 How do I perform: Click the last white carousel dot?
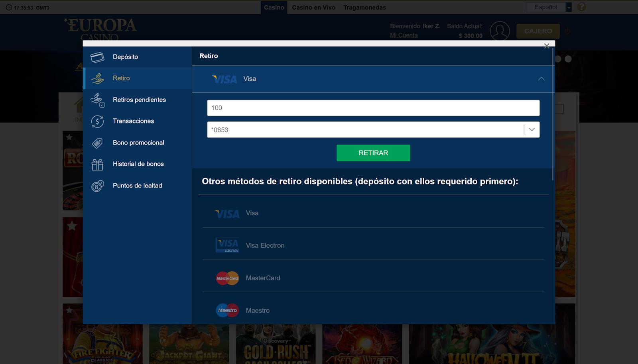[568, 59]
